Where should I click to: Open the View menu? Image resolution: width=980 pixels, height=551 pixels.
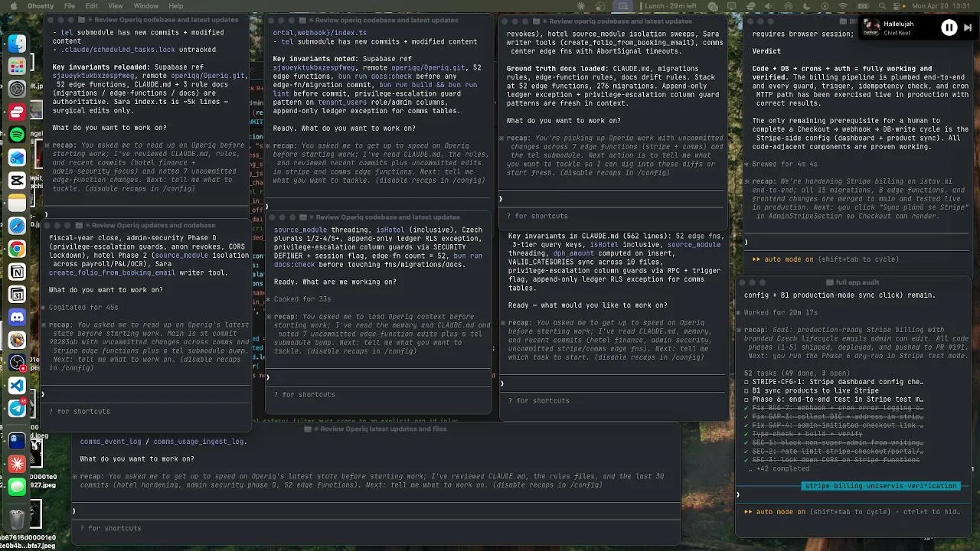(116, 5)
